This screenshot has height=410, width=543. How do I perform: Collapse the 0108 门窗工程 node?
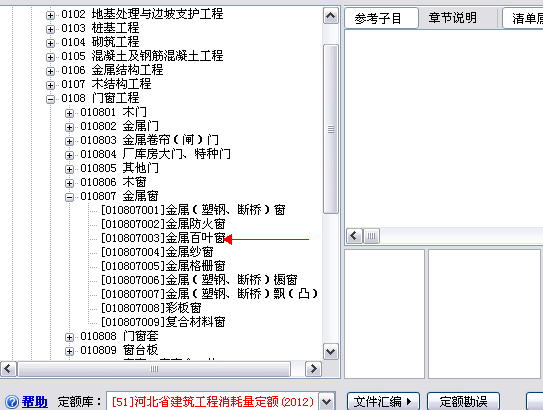click(50, 99)
